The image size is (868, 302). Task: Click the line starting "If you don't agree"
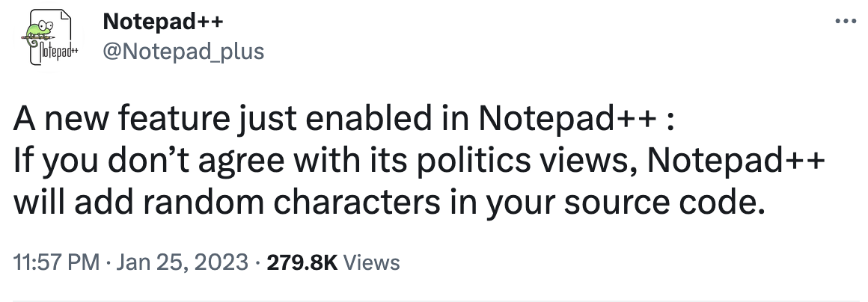pyautogui.click(x=419, y=161)
